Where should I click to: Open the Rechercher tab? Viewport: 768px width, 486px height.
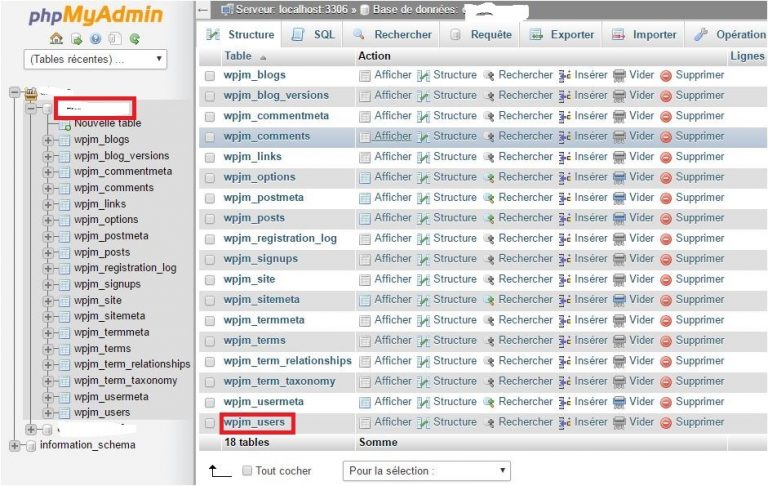(393, 35)
